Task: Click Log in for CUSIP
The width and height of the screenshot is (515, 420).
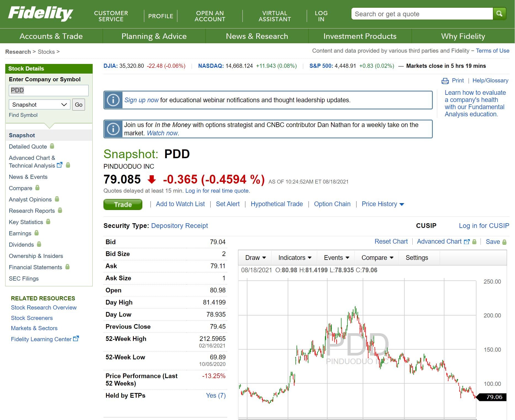Action: [484, 225]
